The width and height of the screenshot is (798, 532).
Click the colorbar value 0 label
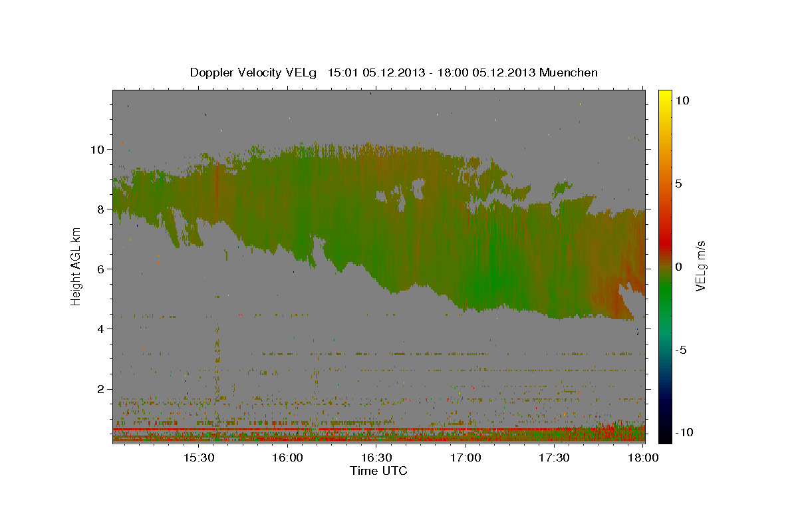679,267
